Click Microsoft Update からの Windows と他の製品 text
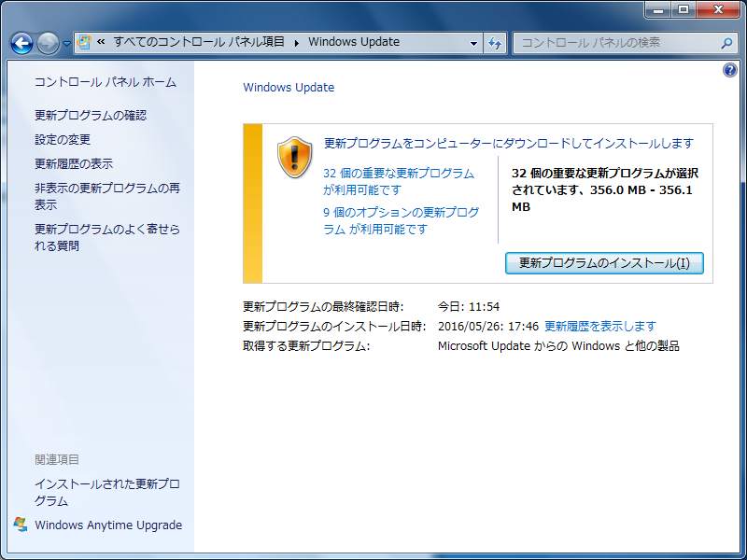 coord(558,345)
